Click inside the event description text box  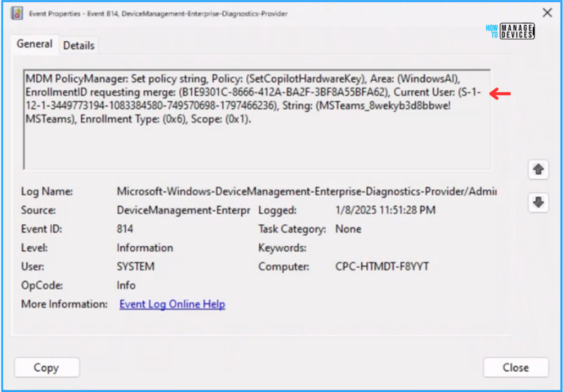[257, 119]
